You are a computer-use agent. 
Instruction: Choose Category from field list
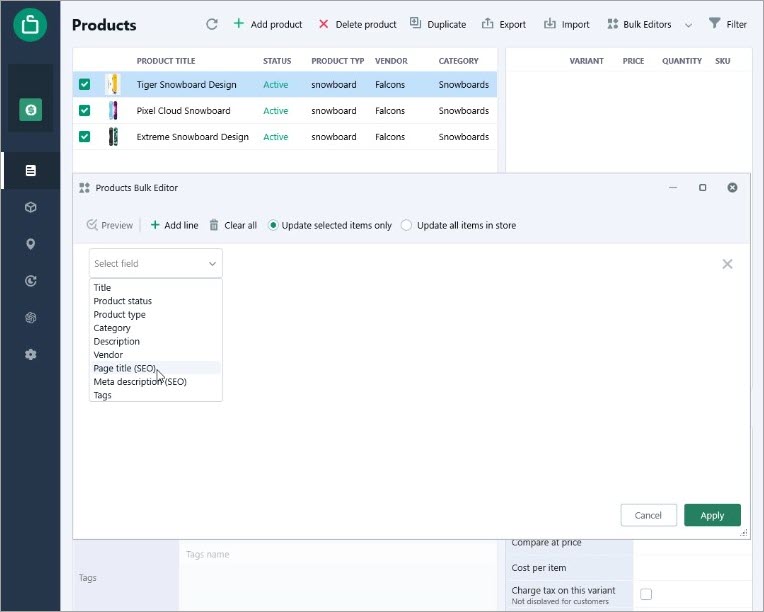155,328
